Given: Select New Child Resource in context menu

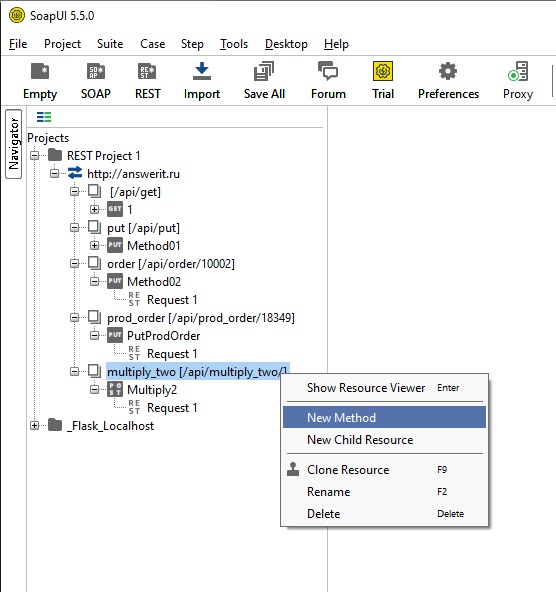Looking at the screenshot, I should click(x=384, y=439).
